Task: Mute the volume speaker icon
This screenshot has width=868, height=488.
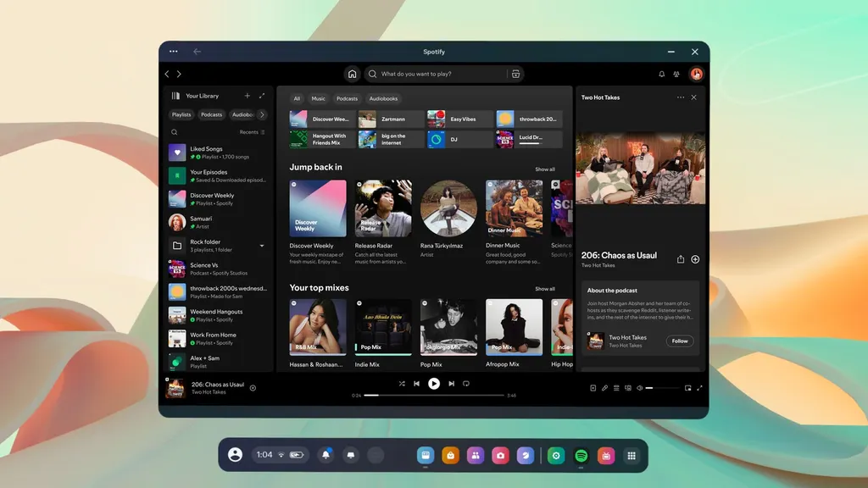Action: [x=639, y=388]
